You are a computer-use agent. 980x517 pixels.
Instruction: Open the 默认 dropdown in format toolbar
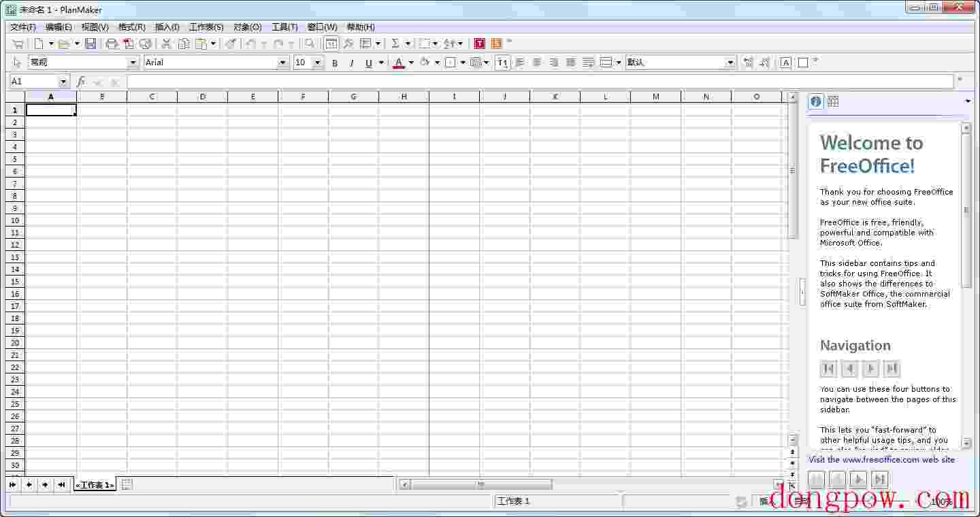click(730, 63)
